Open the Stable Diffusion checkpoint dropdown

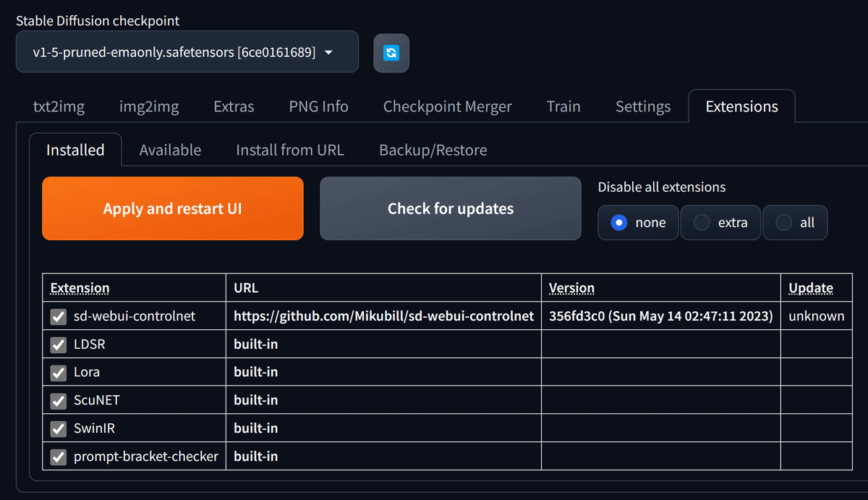[187, 52]
